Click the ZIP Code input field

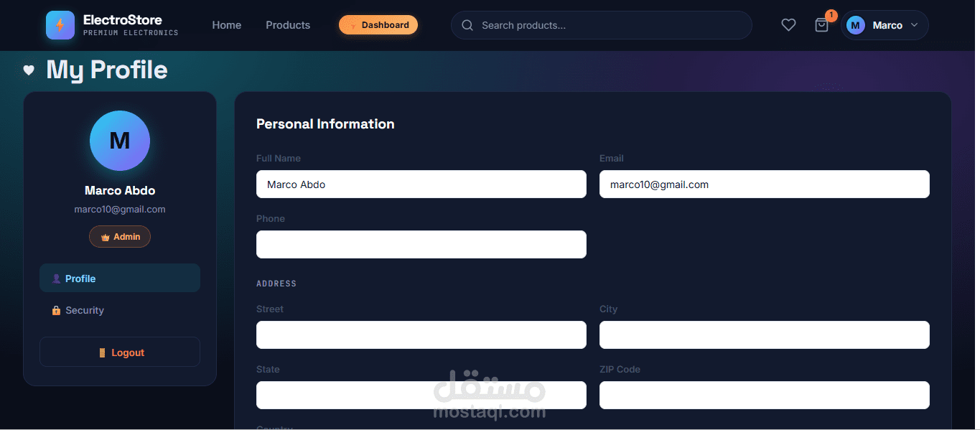coord(765,395)
